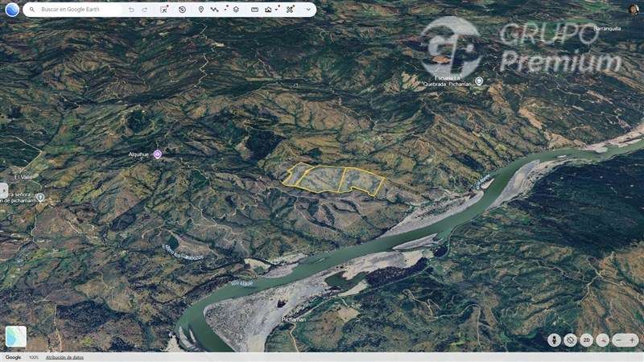Select the yellow outlined land polygon
Image resolution: width=644 pixels, height=362 pixels.
(x=333, y=179)
